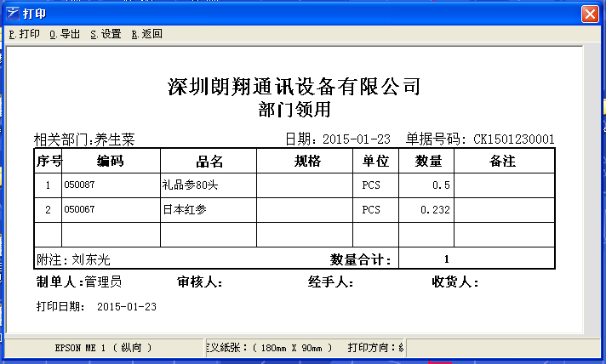Click the company title 深圳朗翔通讯设备有限公司
The image size is (606, 364).
coord(294,87)
